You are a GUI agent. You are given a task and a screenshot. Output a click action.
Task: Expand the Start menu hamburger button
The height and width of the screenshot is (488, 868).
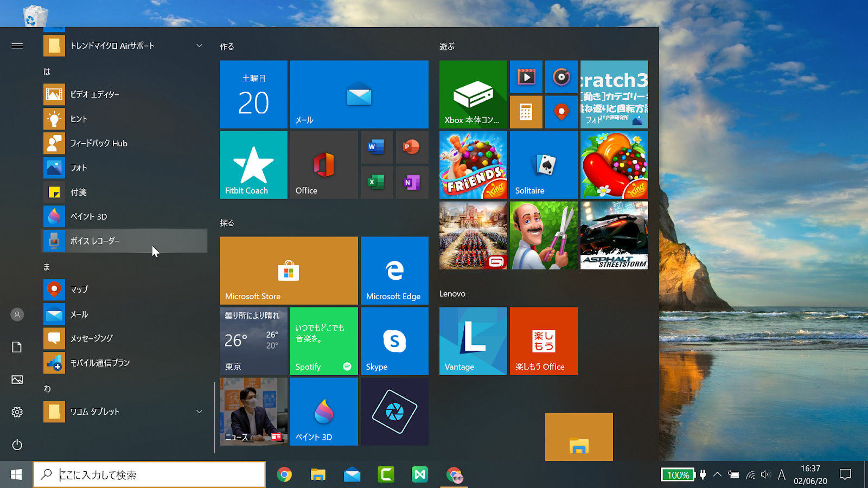(x=17, y=46)
